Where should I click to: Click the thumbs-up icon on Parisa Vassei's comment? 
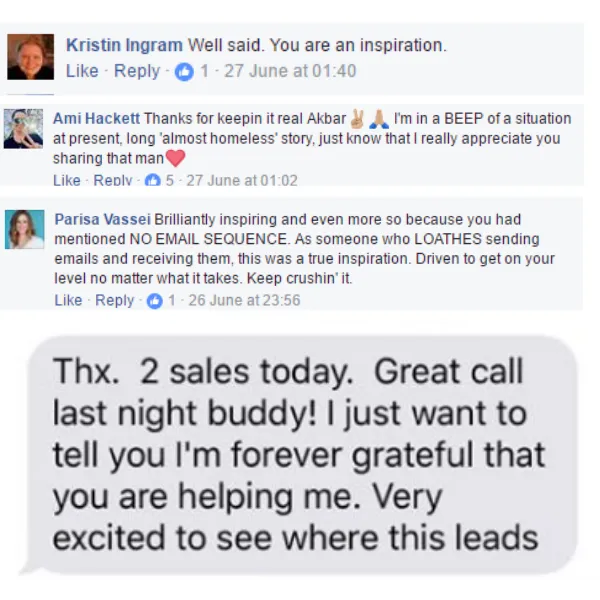(x=155, y=301)
